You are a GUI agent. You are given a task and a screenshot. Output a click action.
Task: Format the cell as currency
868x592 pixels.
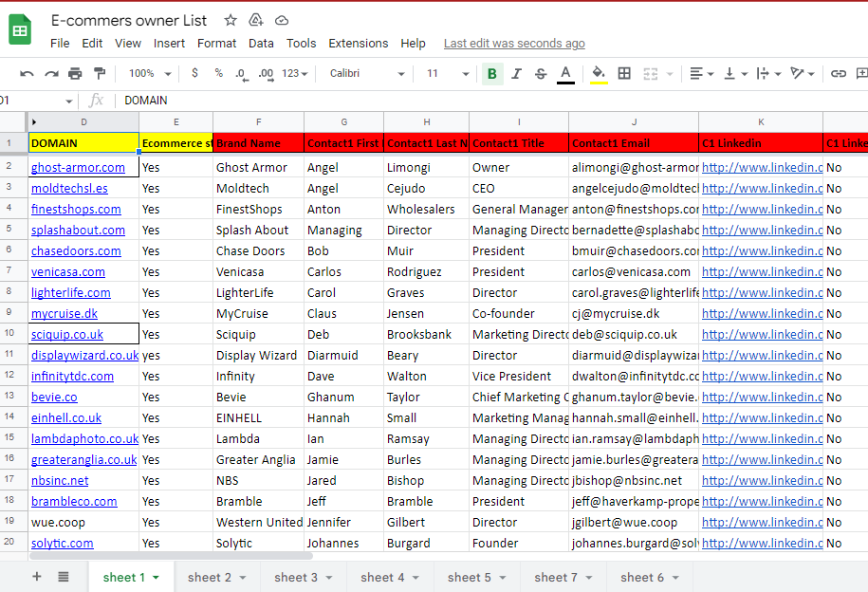pyautogui.click(x=194, y=72)
